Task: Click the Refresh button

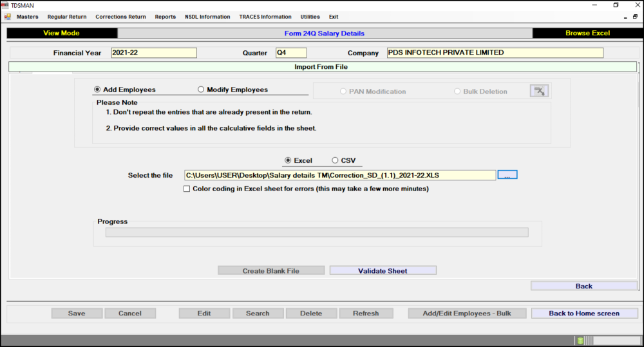Action: (366, 314)
